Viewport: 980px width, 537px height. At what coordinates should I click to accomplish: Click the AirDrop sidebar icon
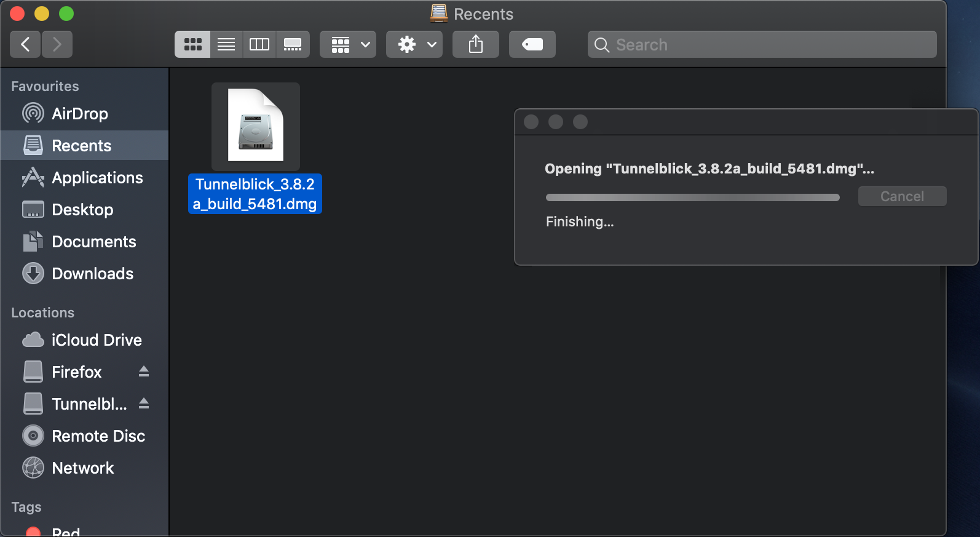(33, 113)
